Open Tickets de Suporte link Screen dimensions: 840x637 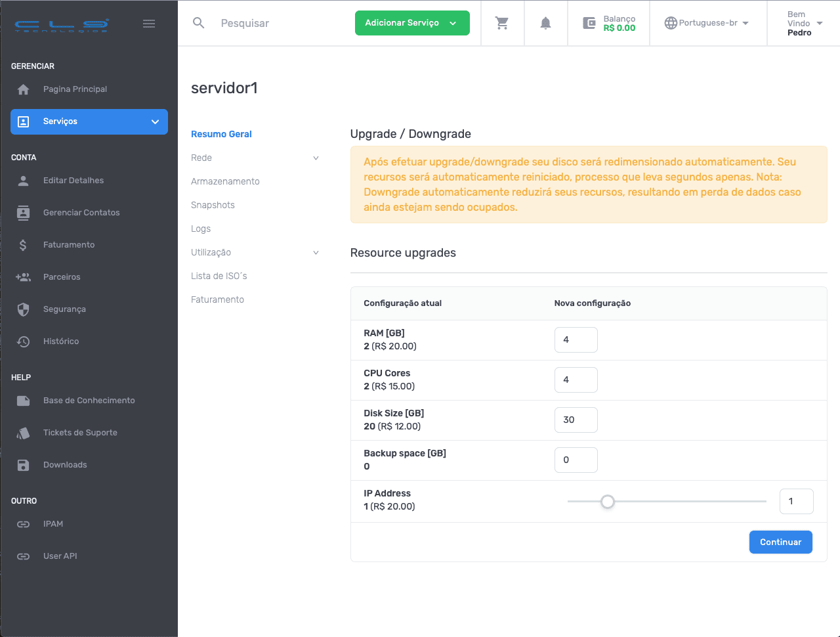point(80,433)
